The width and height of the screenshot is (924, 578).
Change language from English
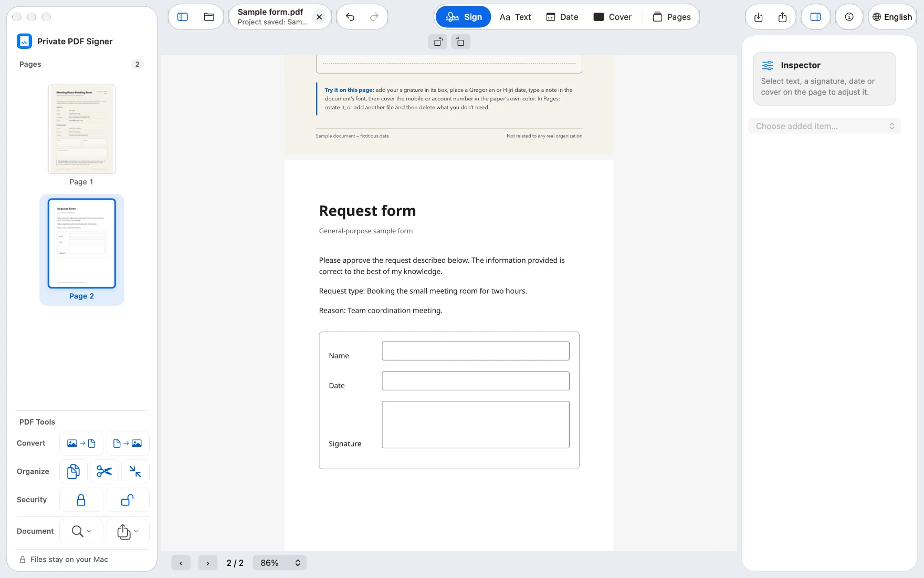(x=892, y=17)
